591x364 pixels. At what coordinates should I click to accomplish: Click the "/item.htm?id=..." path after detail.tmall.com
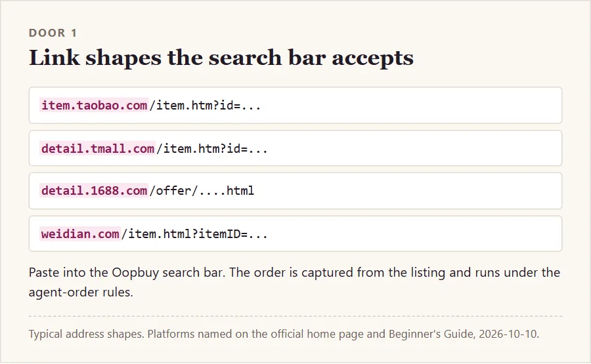pos(212,149)
